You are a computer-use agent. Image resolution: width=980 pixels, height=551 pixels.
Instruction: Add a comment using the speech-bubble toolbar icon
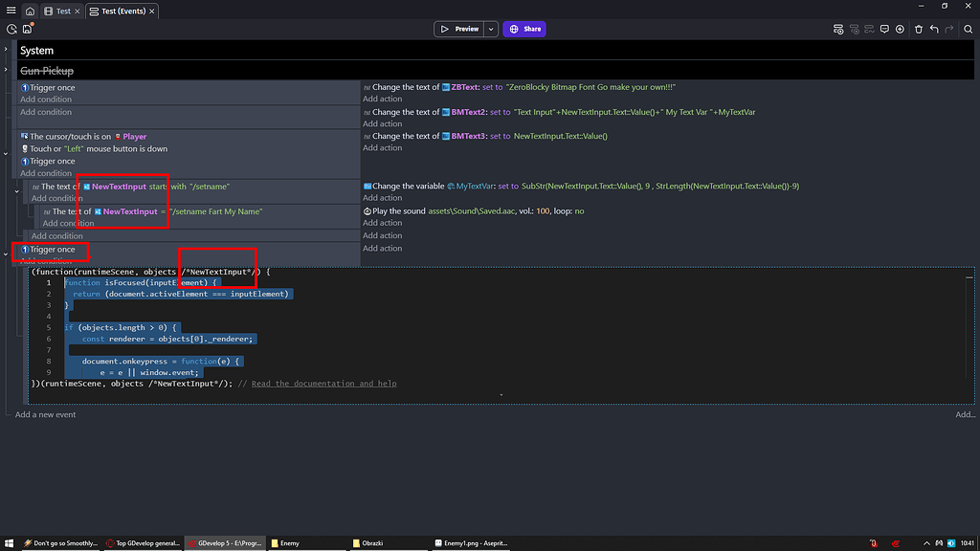point(885,29)
